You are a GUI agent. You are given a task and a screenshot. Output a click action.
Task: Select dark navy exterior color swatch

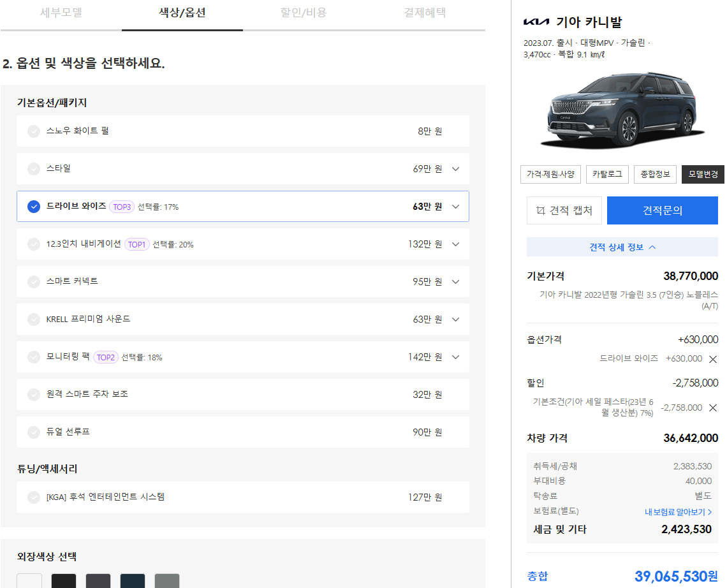(132, 580)
